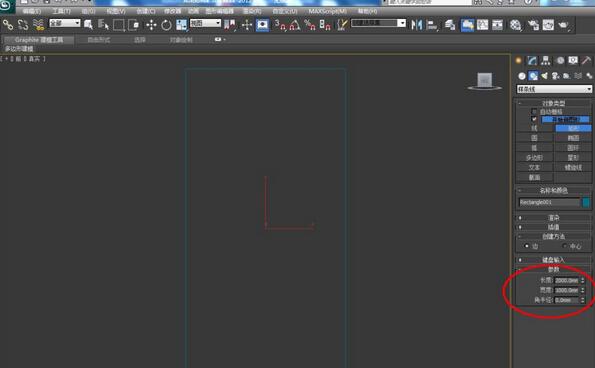
Task: Open the Create command panel tab
Action: coord(519,60)
